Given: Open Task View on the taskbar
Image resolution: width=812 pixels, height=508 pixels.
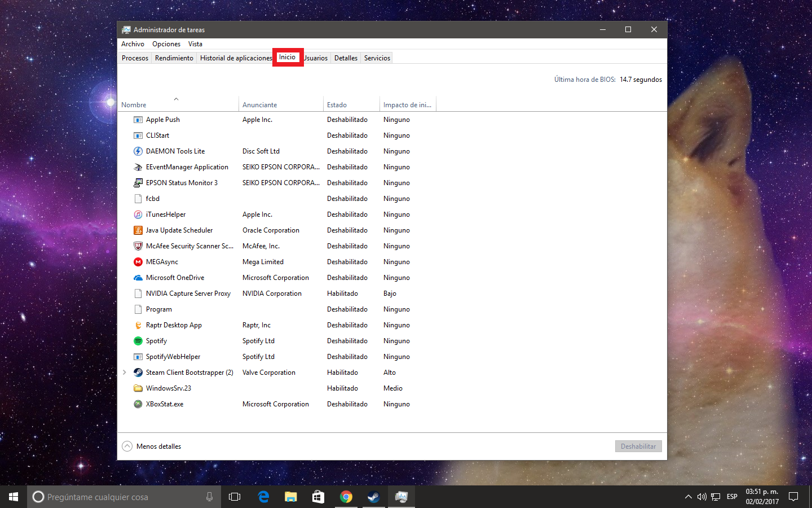Looking at the screenshot, I should click(x=235, y=497).
